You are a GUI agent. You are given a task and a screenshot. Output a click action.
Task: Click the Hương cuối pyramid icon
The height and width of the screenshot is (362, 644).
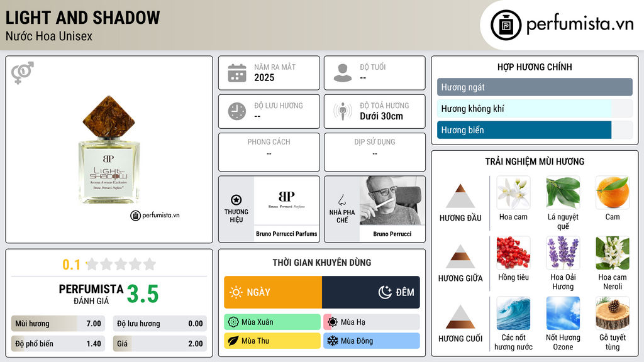[460, 317]
